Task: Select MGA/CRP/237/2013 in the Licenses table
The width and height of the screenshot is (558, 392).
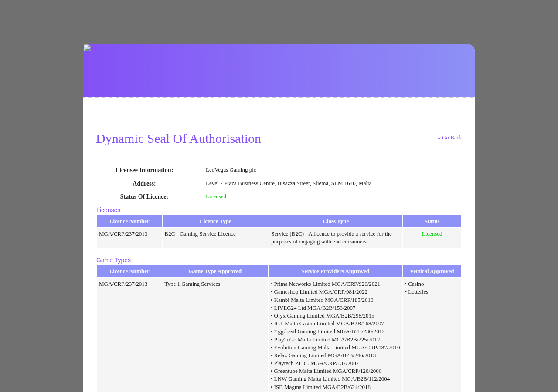Action: pyautogui.click(x=123, y=234)
